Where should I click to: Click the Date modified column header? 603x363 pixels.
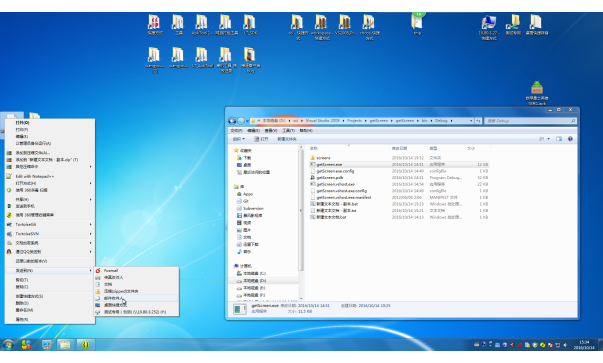point(408,148)
